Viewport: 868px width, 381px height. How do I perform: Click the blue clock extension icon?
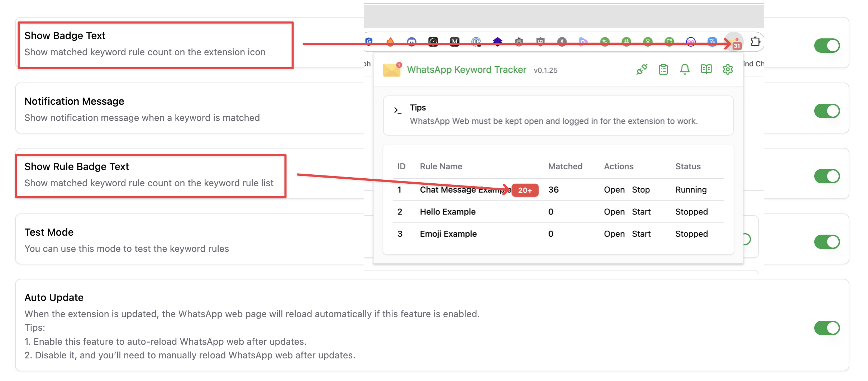click(476, 42)
